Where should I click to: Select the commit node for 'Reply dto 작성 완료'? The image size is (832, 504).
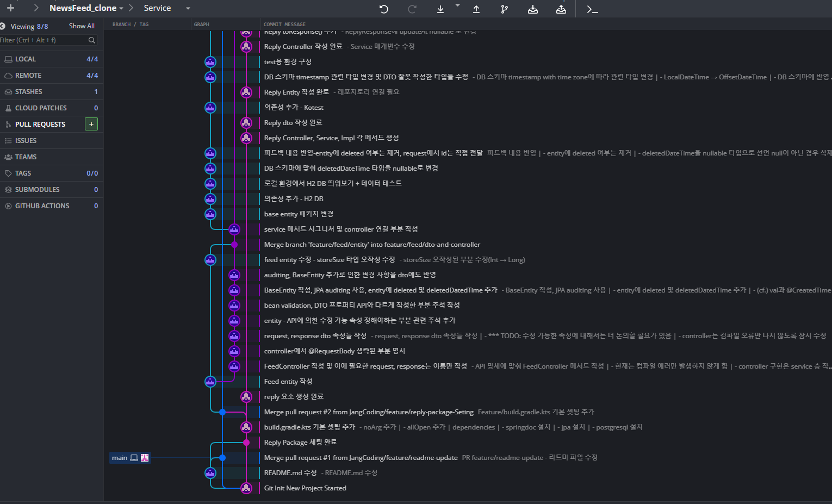tap(246, 123)
